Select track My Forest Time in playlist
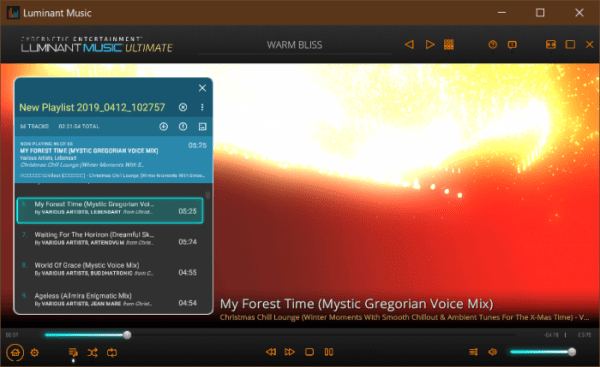The image size is (600, 367). coord(110,210)
